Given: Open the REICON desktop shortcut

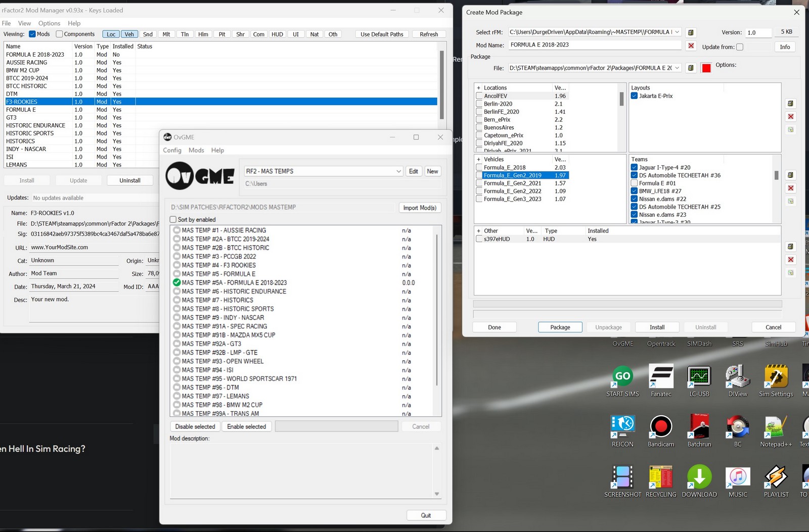Looking at the screenshot, I should coord(622,431).
